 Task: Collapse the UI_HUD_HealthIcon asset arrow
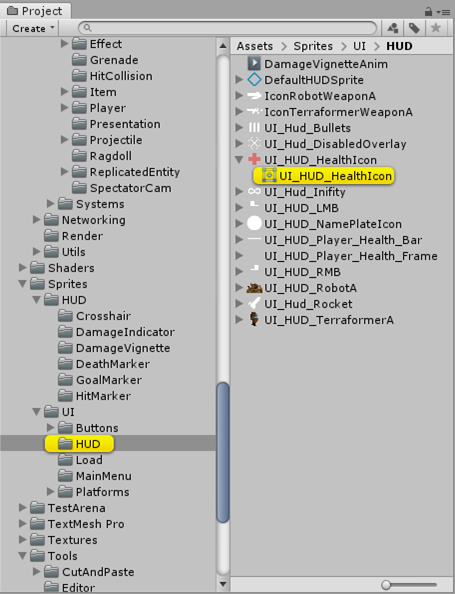click(239, 160)
